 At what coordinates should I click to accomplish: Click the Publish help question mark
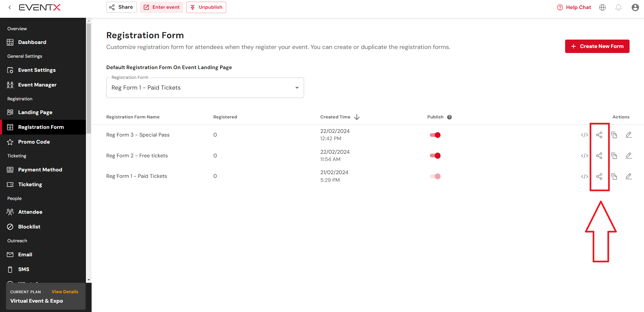tap(449, 117)
